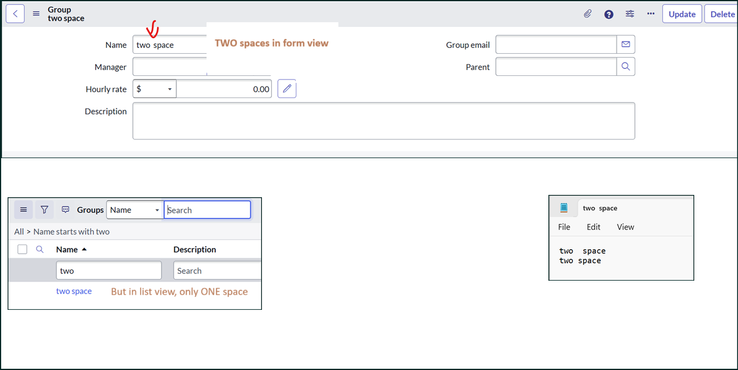This screenshot has height=370, width=738.
Task: Open the Notepad File menu
Action: tap(564, 227)
